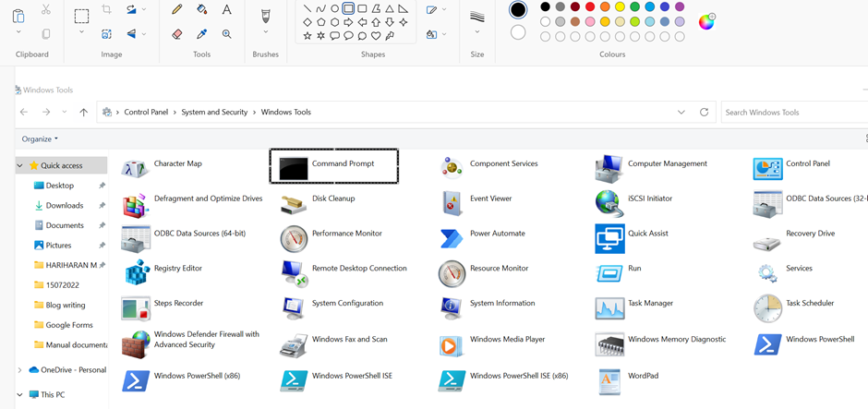This screenshot has height=409, width=868.
Task: Open the Select tool dropdown arrow
Action: [x=81, y=32]
